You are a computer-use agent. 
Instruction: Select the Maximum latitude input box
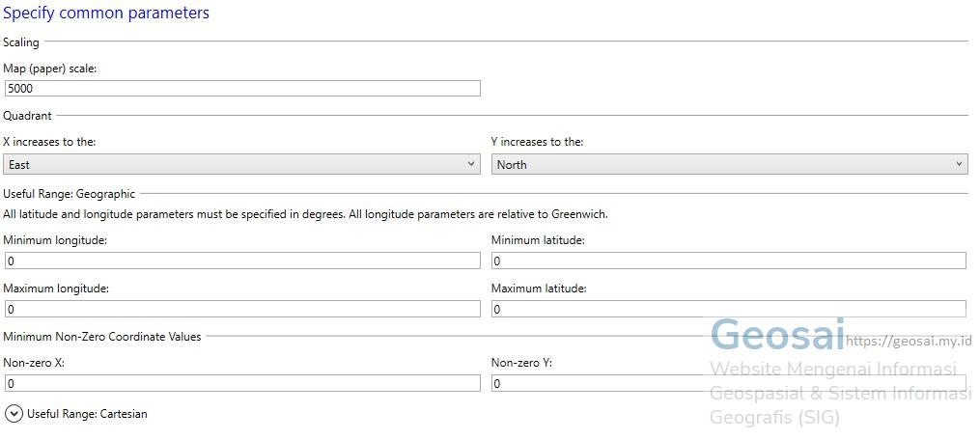coord(729,310)
